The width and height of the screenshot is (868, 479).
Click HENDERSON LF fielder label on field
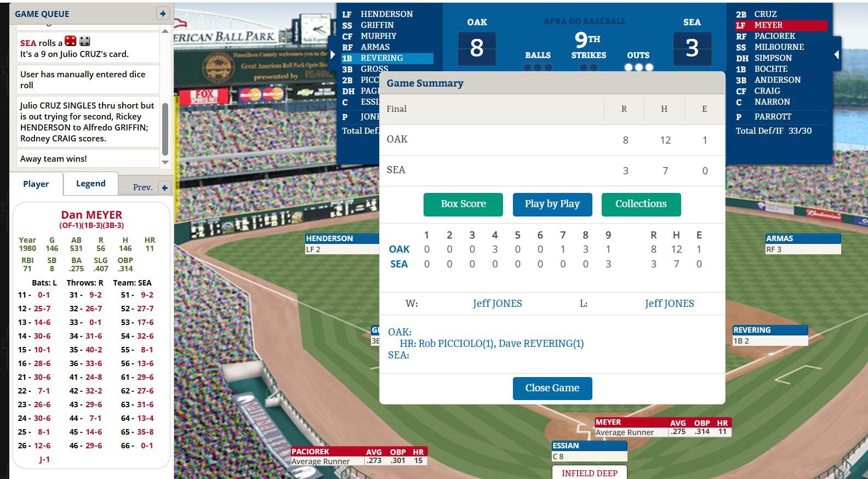pos(342,243)
